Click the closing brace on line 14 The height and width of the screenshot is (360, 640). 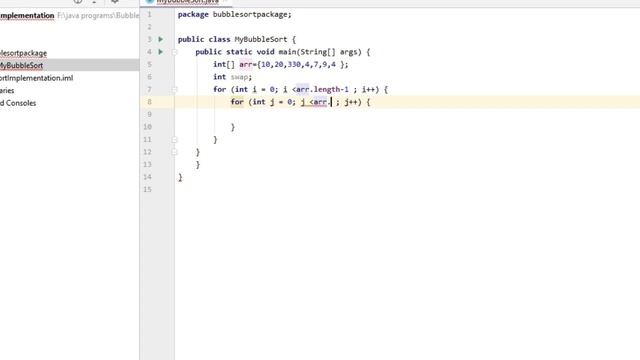pos(180,177)
